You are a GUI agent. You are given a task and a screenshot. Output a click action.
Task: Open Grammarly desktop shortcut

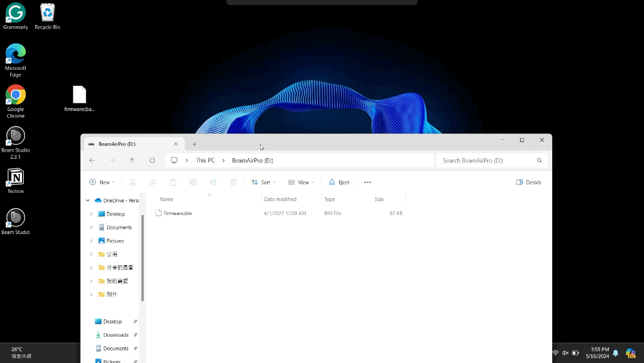(16, 17)
